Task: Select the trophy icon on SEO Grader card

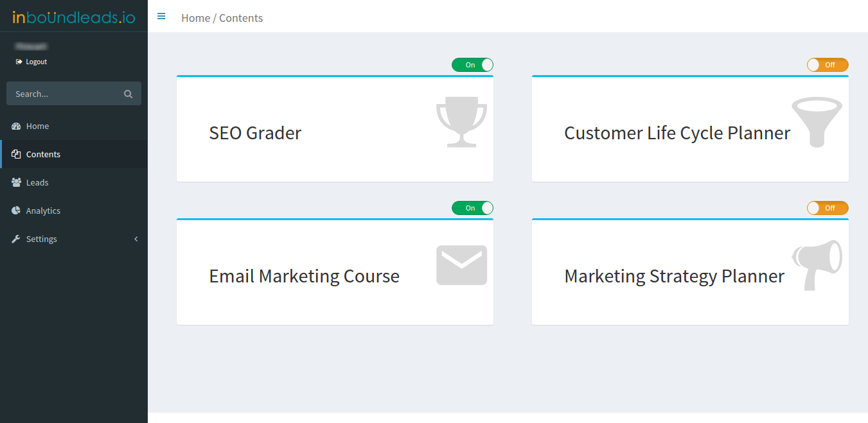Action: (x=461, y=122)
